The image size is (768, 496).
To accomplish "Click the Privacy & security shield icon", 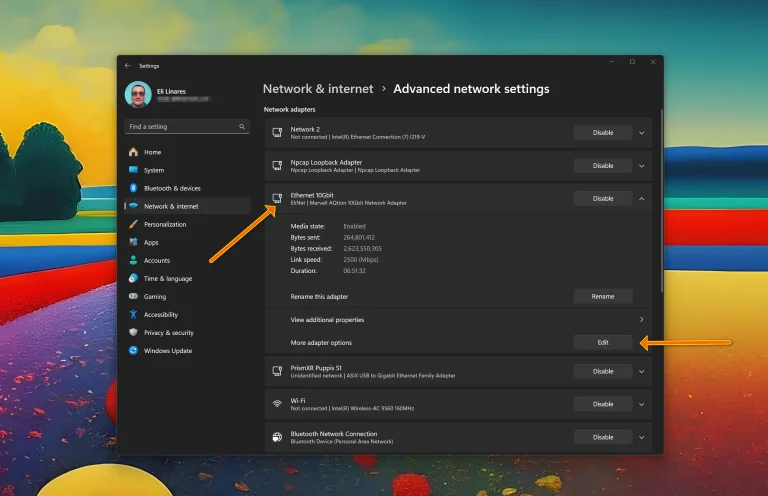I will (133, 332).
